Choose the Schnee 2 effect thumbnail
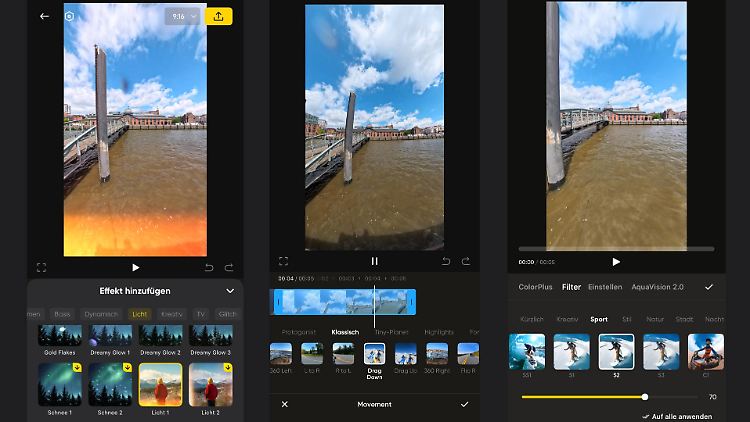The height and width of the screenshot is (422, 750). tap(110, 385)
